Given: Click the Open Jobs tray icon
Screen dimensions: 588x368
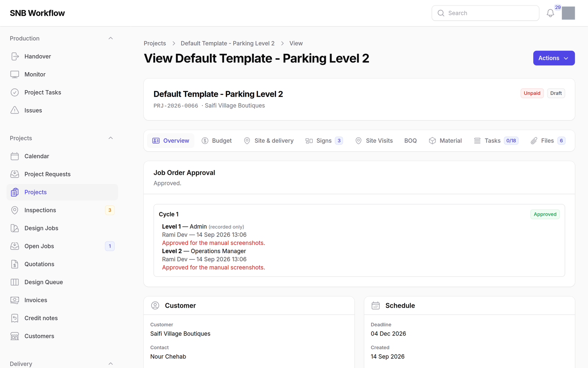Looking at the screenshot, I should point(15,246).
